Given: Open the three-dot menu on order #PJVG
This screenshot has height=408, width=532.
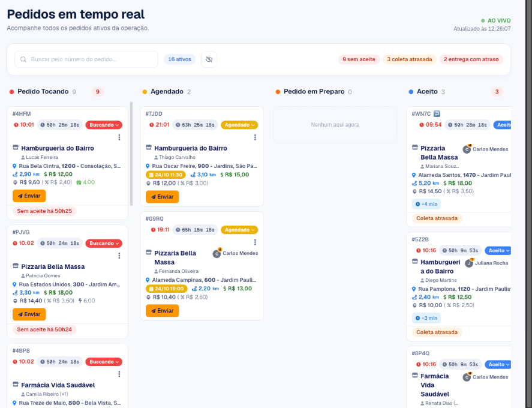Looking at the screenshot, I should tap(119, 256).
